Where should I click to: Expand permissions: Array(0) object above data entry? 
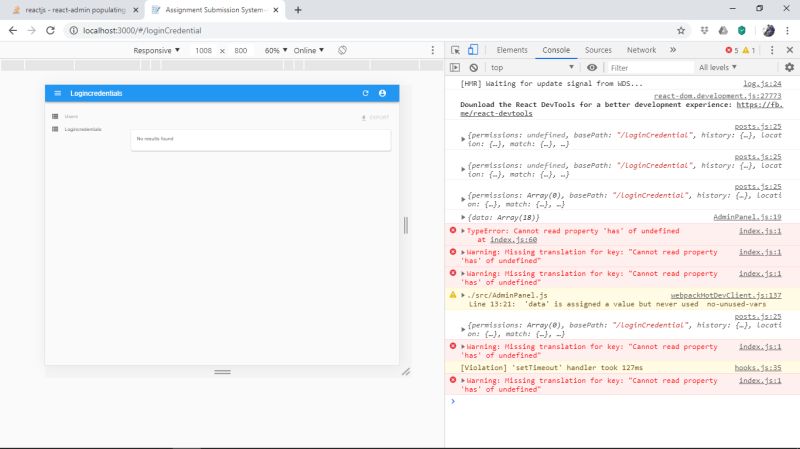tap(463, 199)
